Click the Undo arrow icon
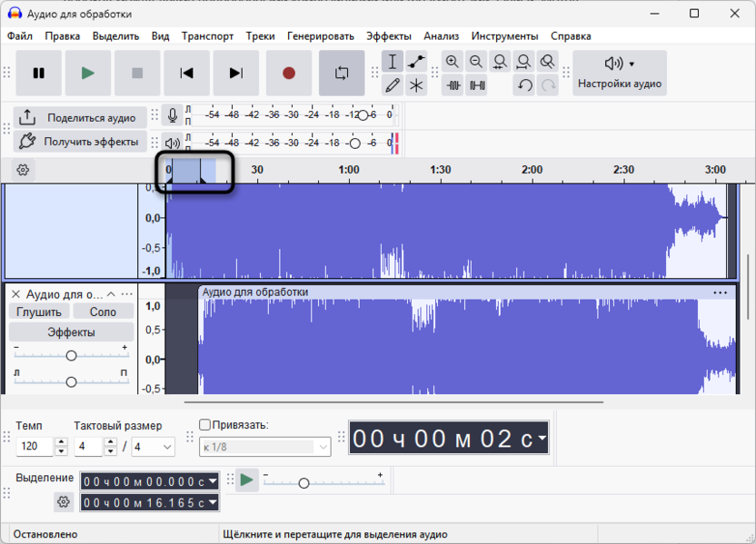Screen dimensions: 756x544 (x=524, y=85)
